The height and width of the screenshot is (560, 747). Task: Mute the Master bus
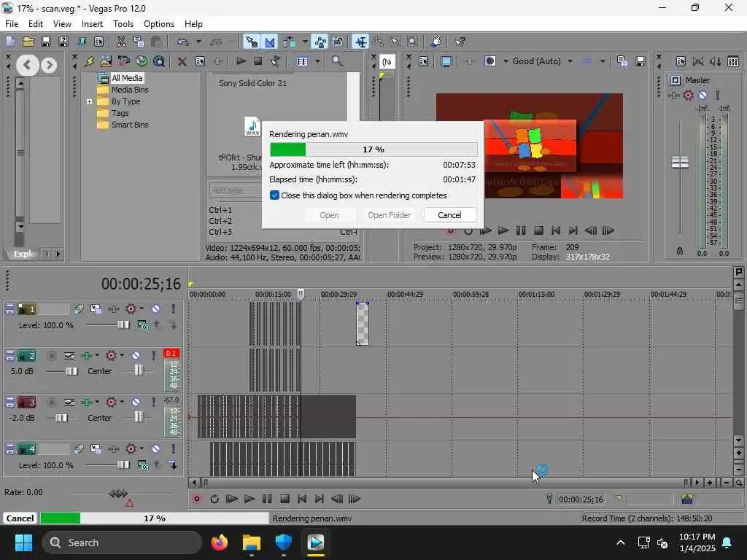pyautogui.click(x=703, y=96)
